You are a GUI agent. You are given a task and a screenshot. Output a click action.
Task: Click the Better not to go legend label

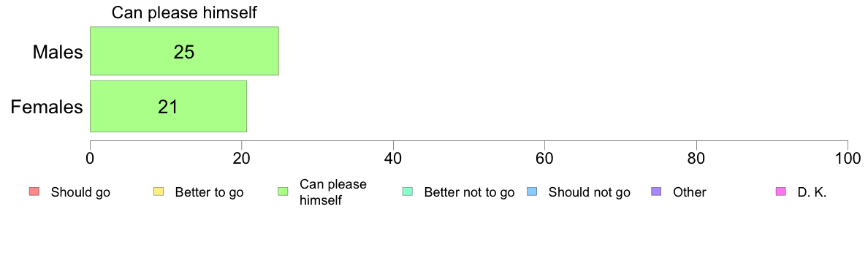click(x=469, y=193)
